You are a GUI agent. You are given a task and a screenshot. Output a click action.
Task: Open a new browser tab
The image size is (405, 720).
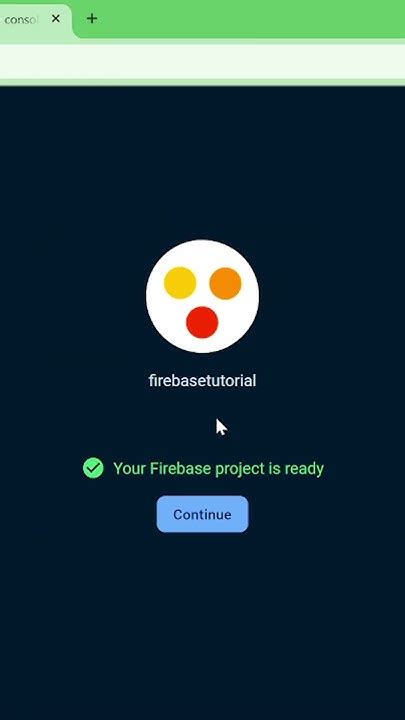pos(92,18)
